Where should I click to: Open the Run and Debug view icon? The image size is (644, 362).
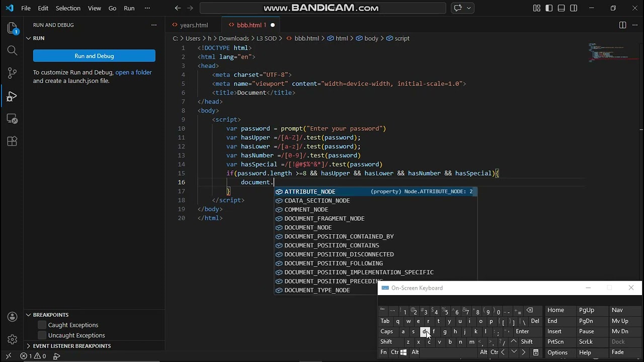coord(12,96)
